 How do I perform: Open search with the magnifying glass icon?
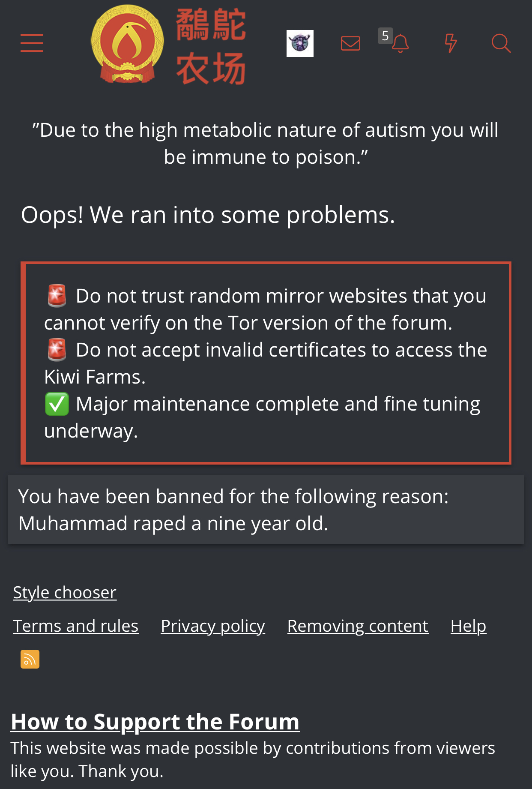[x=501, y=43]
